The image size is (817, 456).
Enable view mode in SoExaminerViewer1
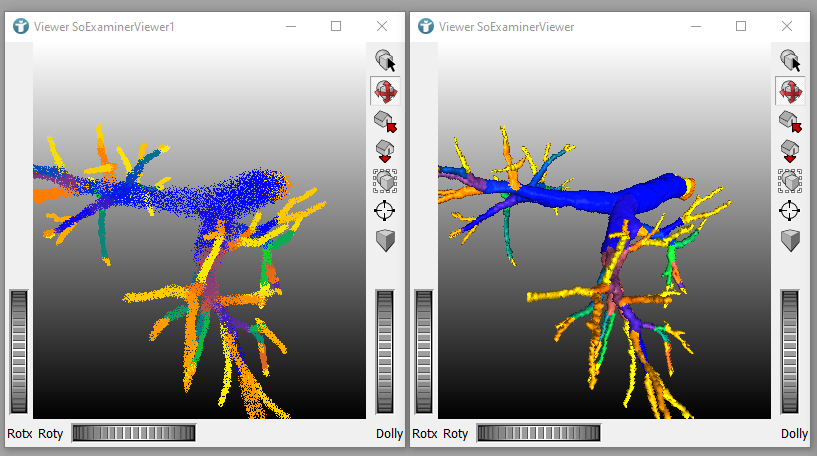click(x=385, y=91)
